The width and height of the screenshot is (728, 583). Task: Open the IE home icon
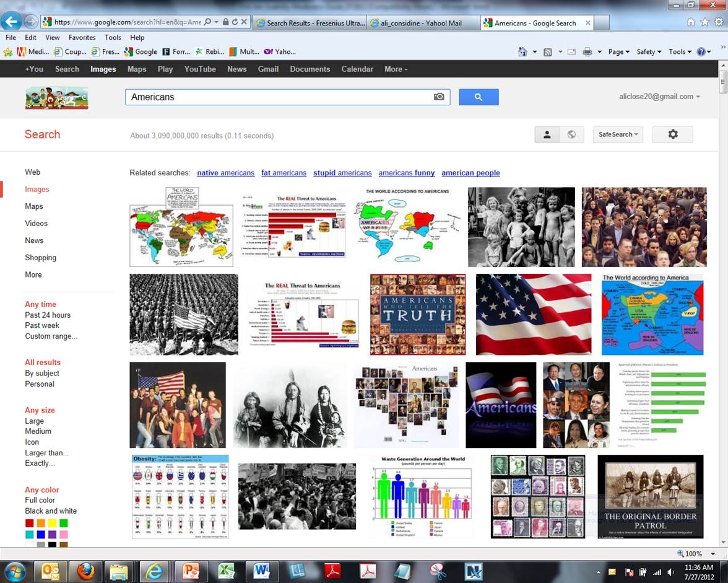coord(691,22)
